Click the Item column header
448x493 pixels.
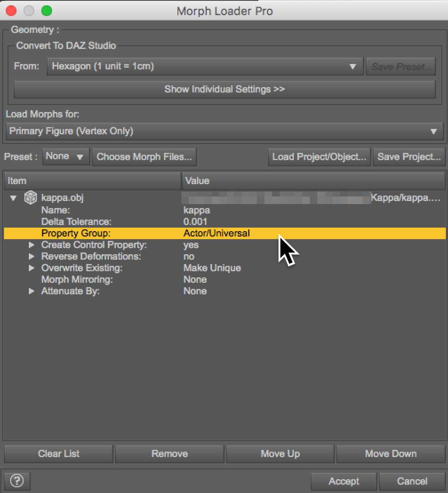click(x=92, y=181)
